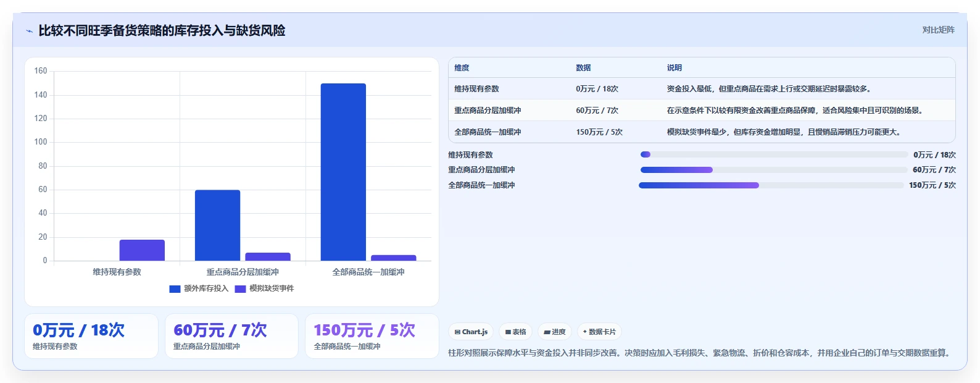This screenshot has height=383, width=980.
Task: Click the 进度 tag chip
Action: [x=555, y=332]
